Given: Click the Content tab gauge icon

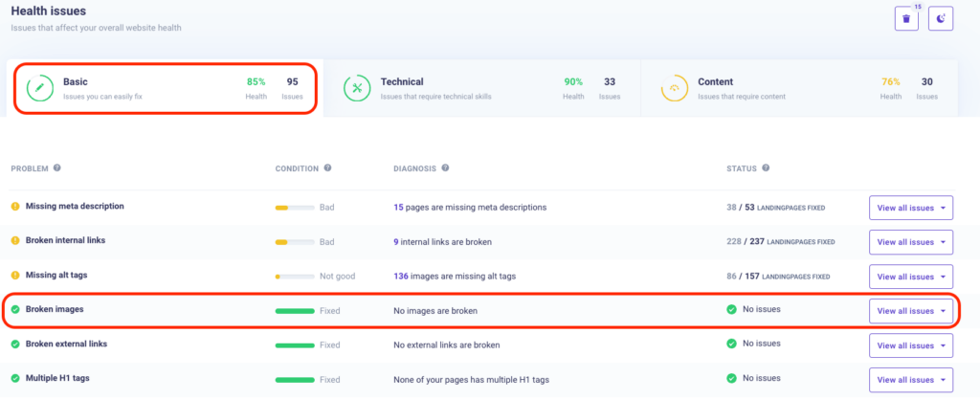Looking at the screenshot, I should click(675, 88).
